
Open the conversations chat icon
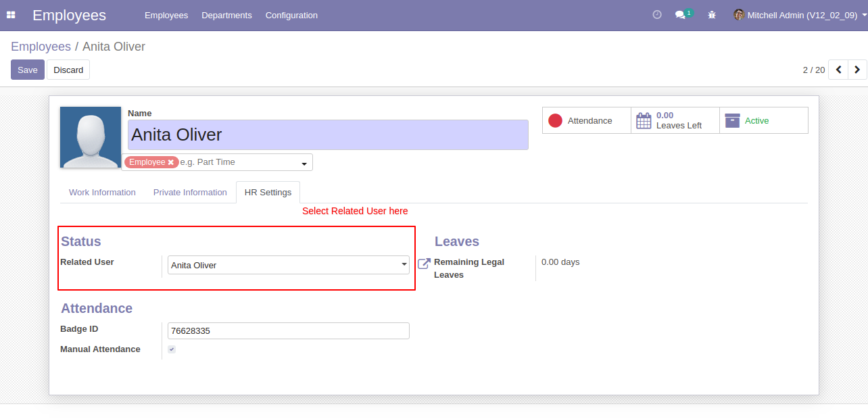[680, 15]
